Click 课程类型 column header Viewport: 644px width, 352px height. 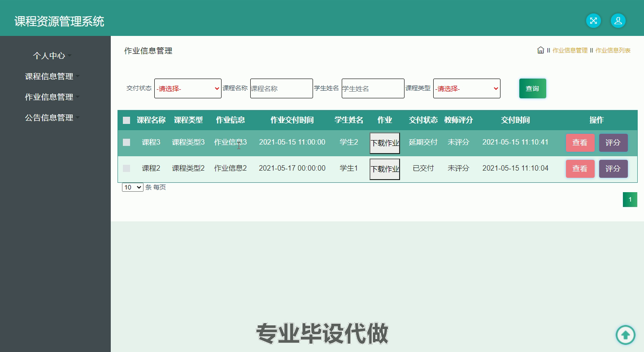[x=188, y=120]
